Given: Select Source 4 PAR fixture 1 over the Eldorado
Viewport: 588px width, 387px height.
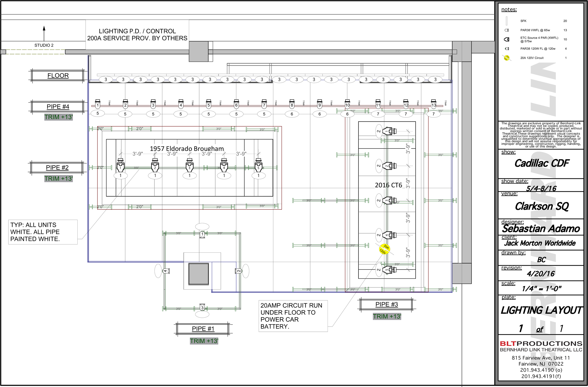Looking at the screenshot, I should point(120,165).
